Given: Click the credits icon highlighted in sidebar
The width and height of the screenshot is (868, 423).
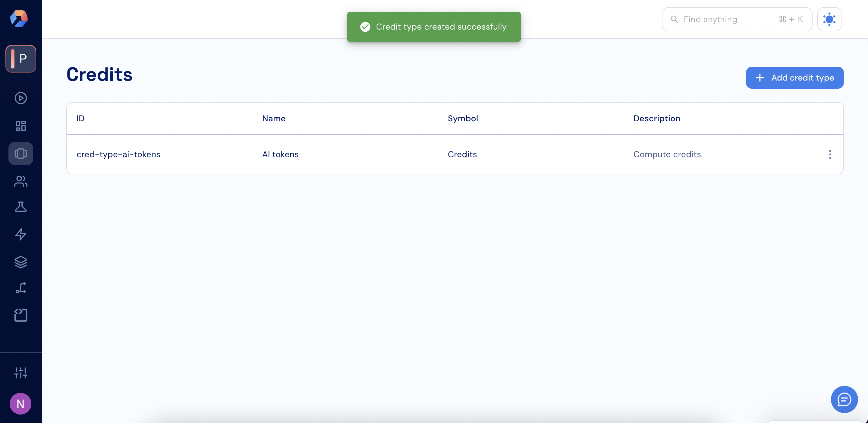Looking at the screenshot, I should 20,154.
